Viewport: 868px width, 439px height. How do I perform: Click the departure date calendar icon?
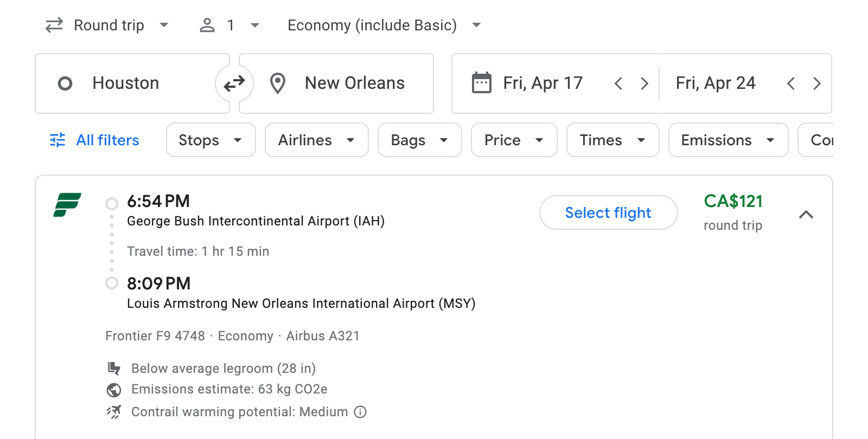pos(481,82)
